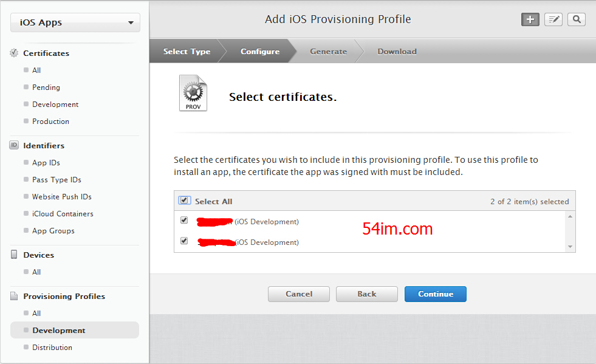Click the Select Type step
Image resolution: width=596 pixels, height=364 pixels.
(187, 51)
